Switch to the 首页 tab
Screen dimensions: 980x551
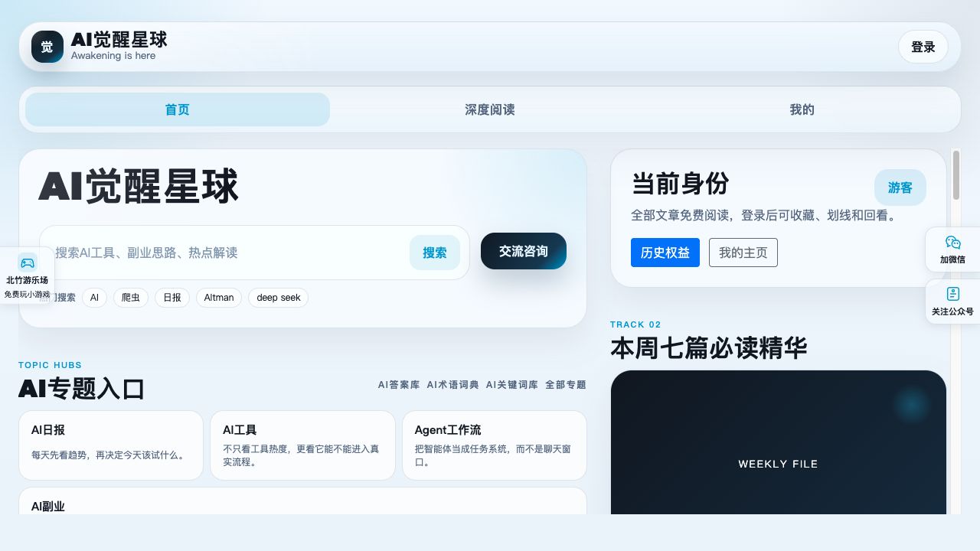(x=178, y=109)
